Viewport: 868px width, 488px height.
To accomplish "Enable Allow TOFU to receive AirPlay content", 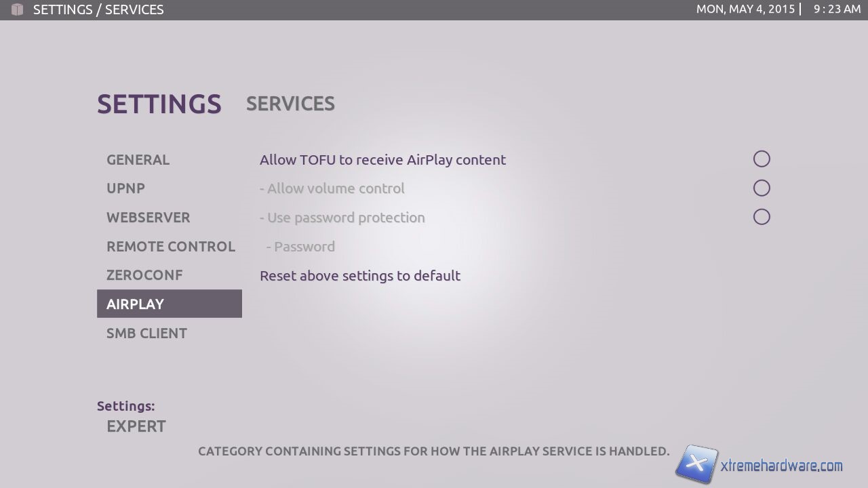I will pyautogui.click(x=762, y=159).
